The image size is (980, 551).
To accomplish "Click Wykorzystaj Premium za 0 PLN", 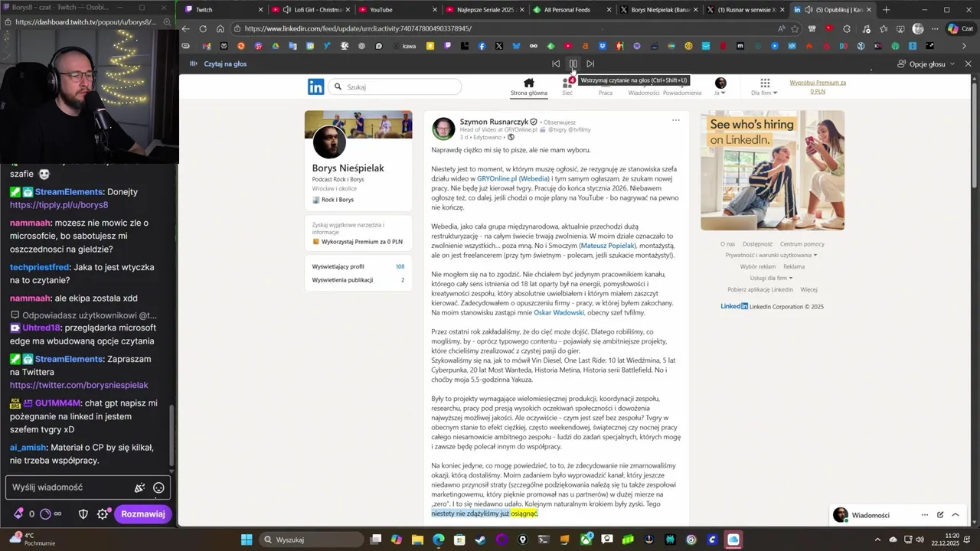I will [x=357, y=242].
